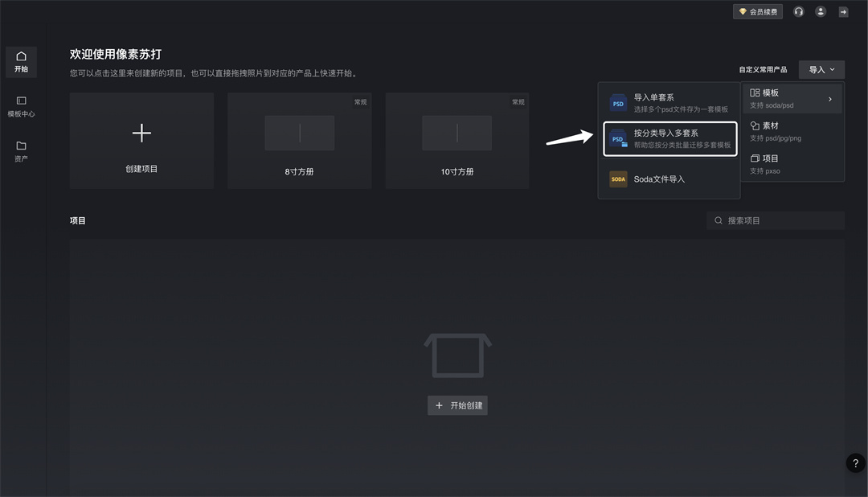This screenshot has width=868, height=497.
Task: Open the 模板中心 template center
Action: 21,106
